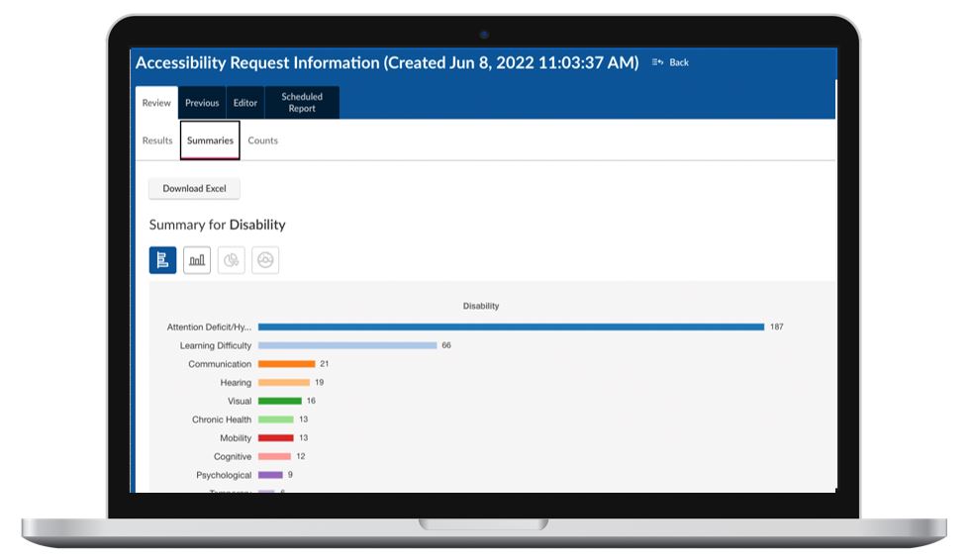Screen dimensions: 972x560
Task: Click the Download Excel button
Action: pyautogui.click(x=194, y=189)
